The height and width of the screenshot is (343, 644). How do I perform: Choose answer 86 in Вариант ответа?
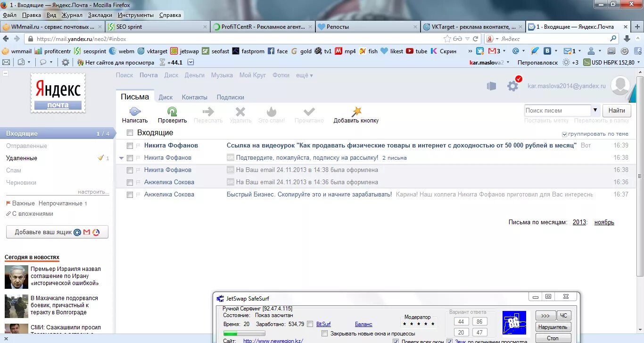[x=479, y=322]
